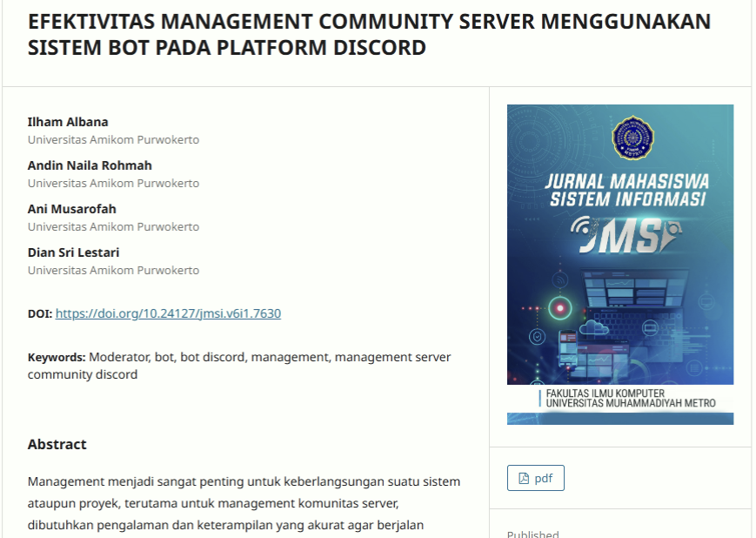Click the article title heading
The image size is (756, 538).
369,34
